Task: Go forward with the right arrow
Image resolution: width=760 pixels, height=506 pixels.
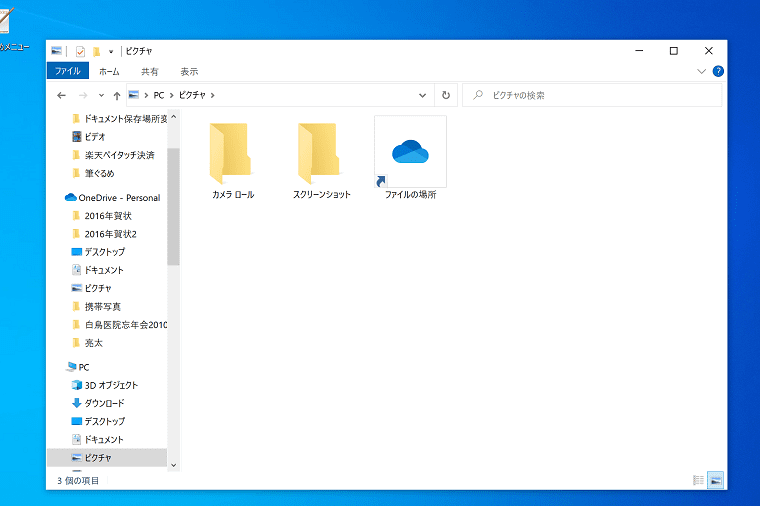Action: [x=83, y=95]
